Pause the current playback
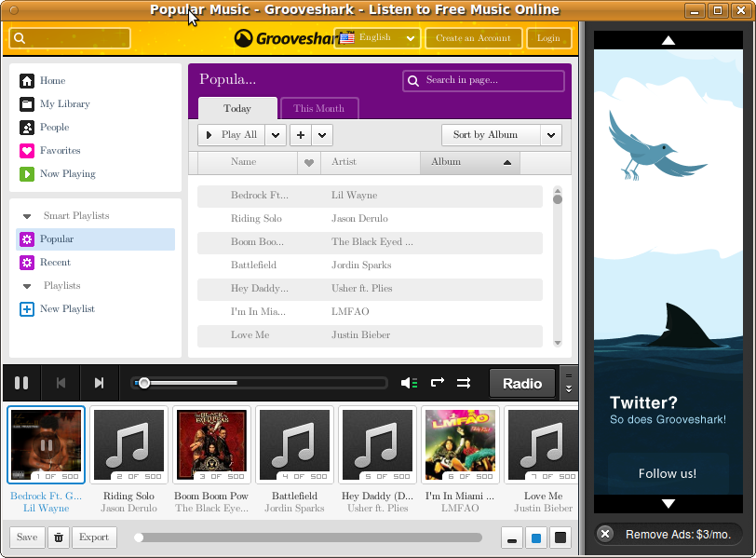Image resolution: width=756 pixels, height=558 pixels. click(x=21, y=384)
